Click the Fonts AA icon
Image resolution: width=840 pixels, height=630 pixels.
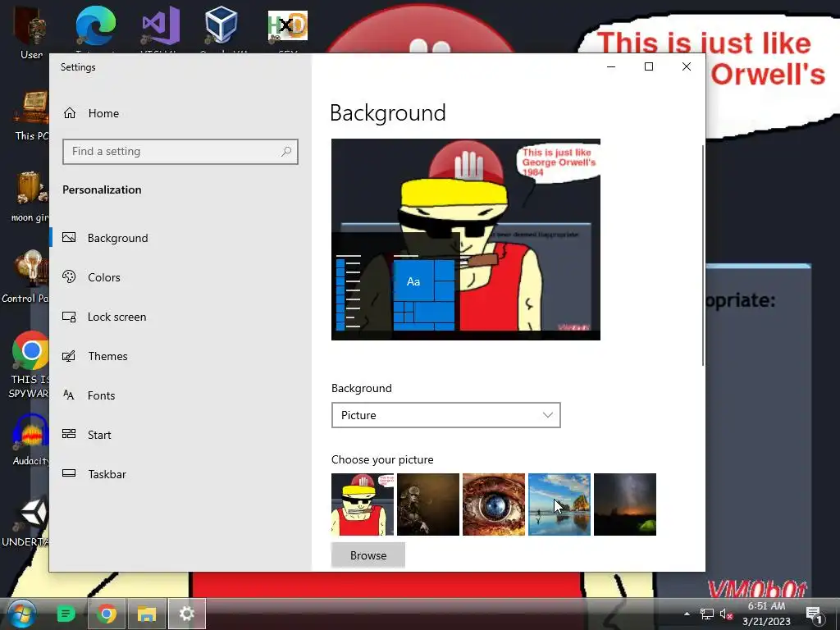click(x=69, y=395)
